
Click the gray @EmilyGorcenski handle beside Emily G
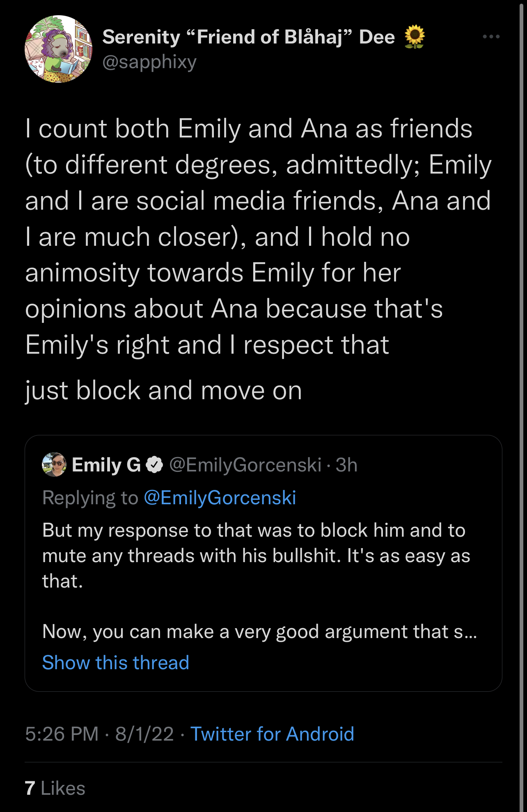[245, 465]
